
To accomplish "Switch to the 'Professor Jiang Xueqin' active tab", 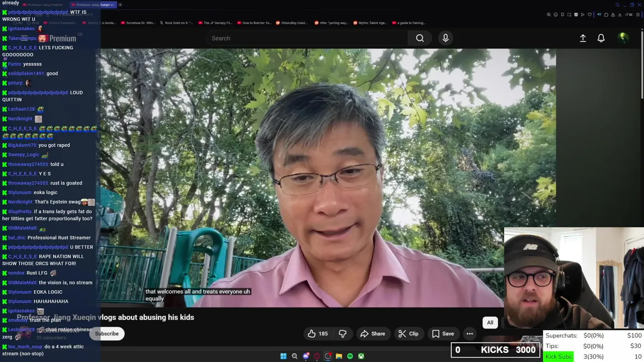I will (x=93, y=5).
